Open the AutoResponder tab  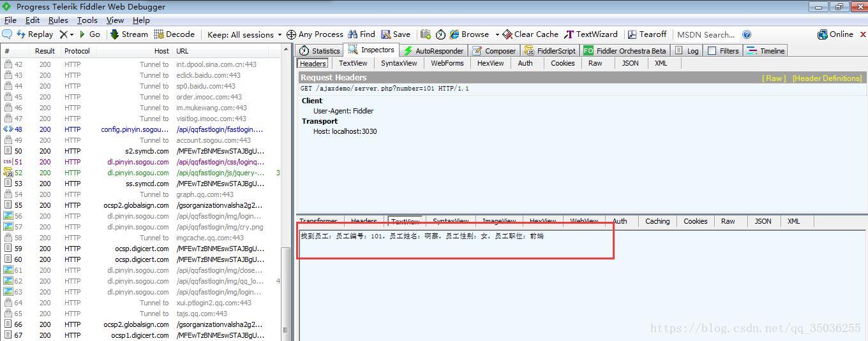pos(433,50)
